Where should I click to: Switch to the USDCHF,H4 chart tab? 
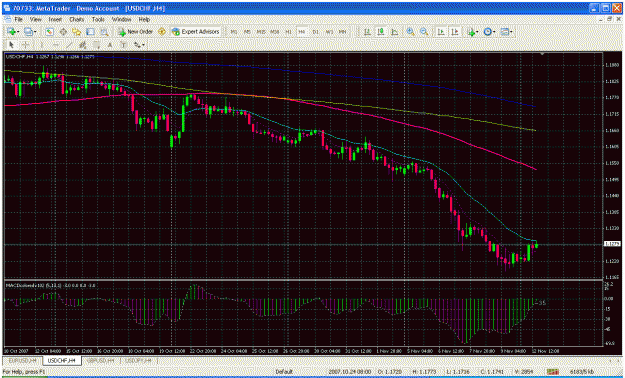62,360
